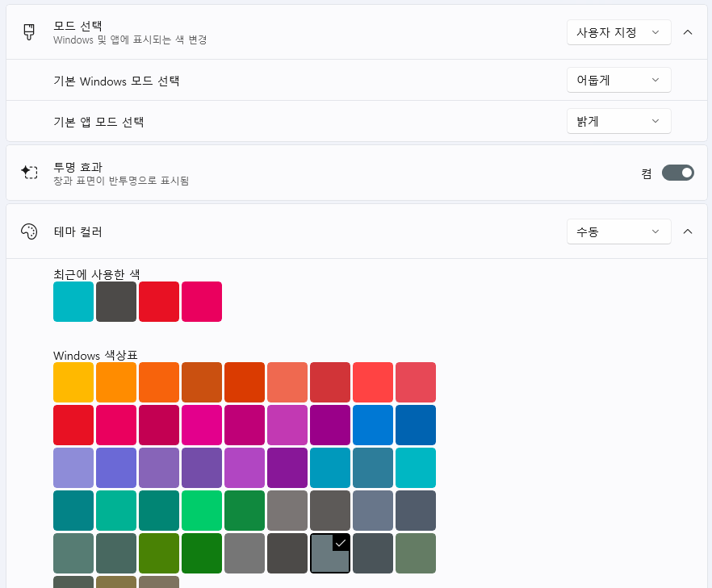
Task: Open the 수동 theme color dropdown
Action: coord(618,231)
